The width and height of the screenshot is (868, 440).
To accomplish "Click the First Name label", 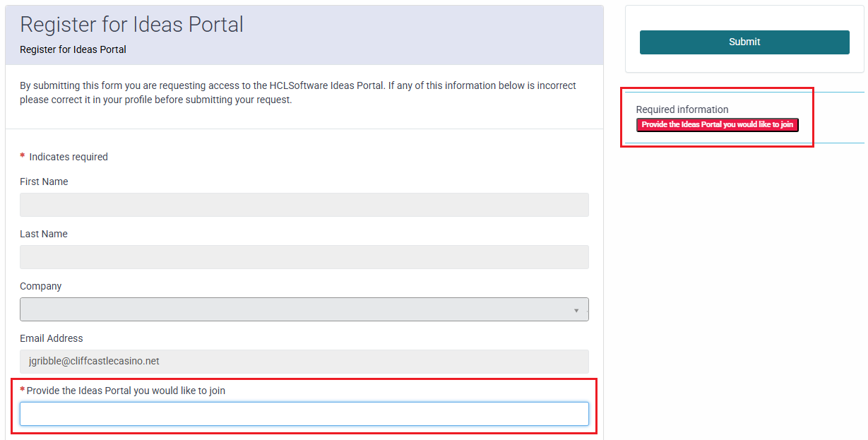I will [x=44, y=182].
